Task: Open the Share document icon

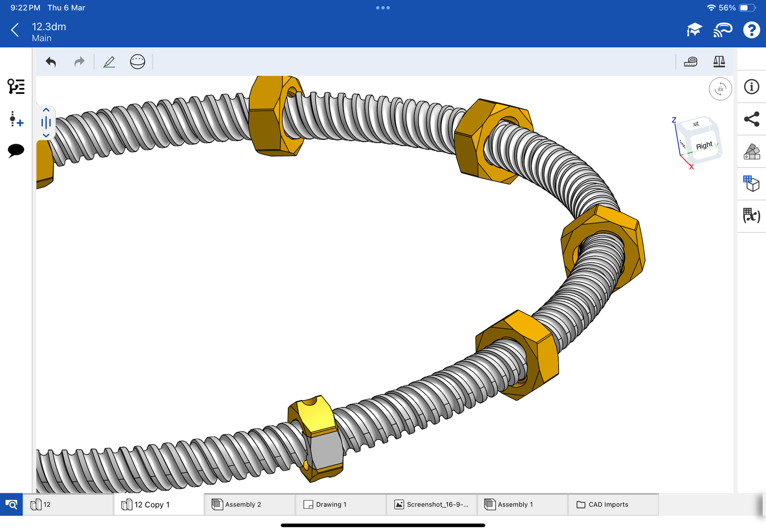Action: click(751, 119)
